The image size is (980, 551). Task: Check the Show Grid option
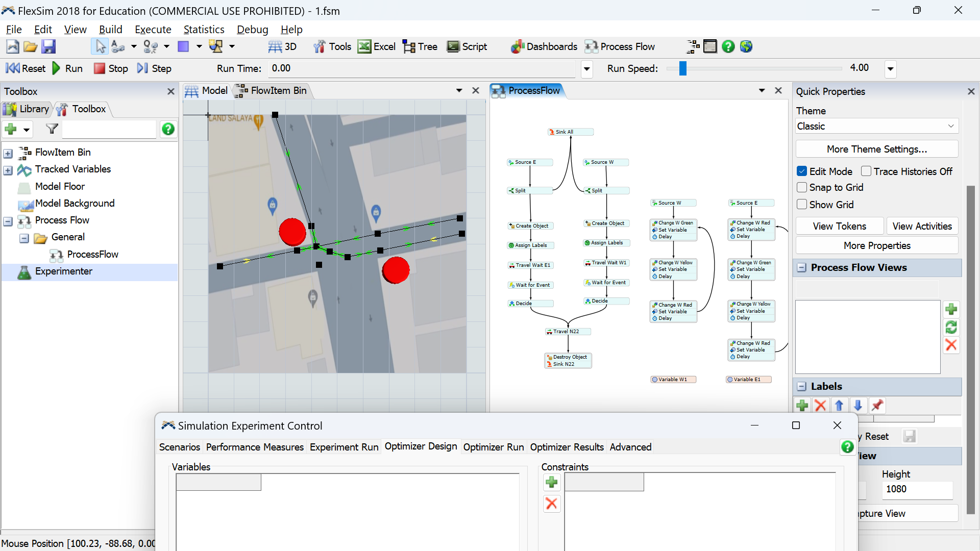[802, 205]
